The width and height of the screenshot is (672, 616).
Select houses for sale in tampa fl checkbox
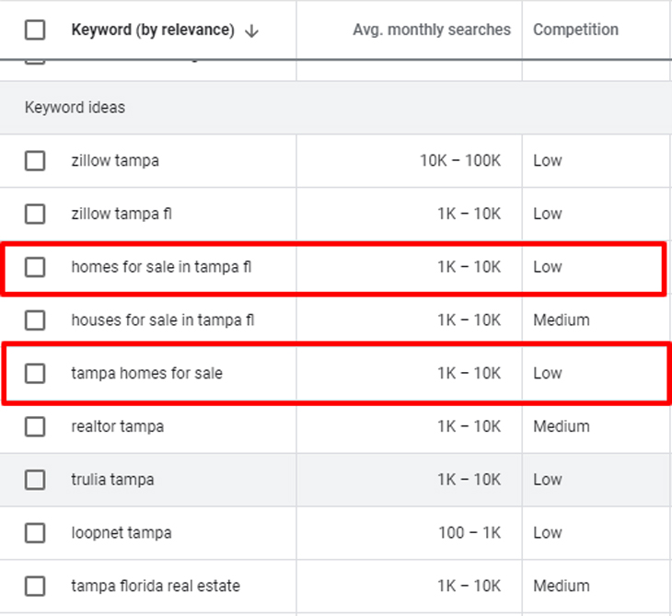(35, 320)
